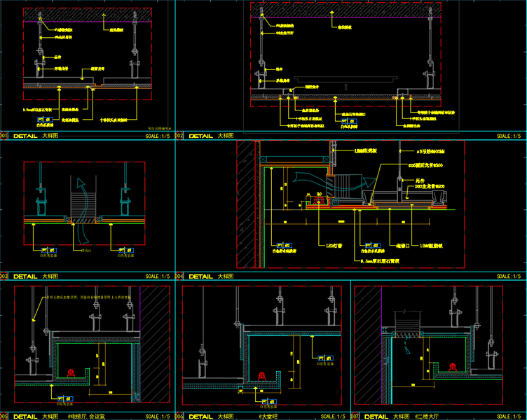
Task: Select DETAIL title text of drawing 003
Action: point(25,276)
